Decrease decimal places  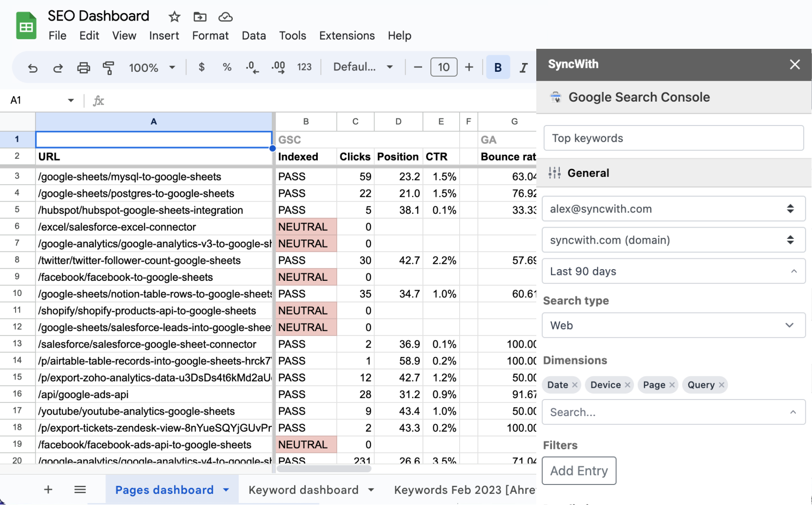[x=252, y=67]
